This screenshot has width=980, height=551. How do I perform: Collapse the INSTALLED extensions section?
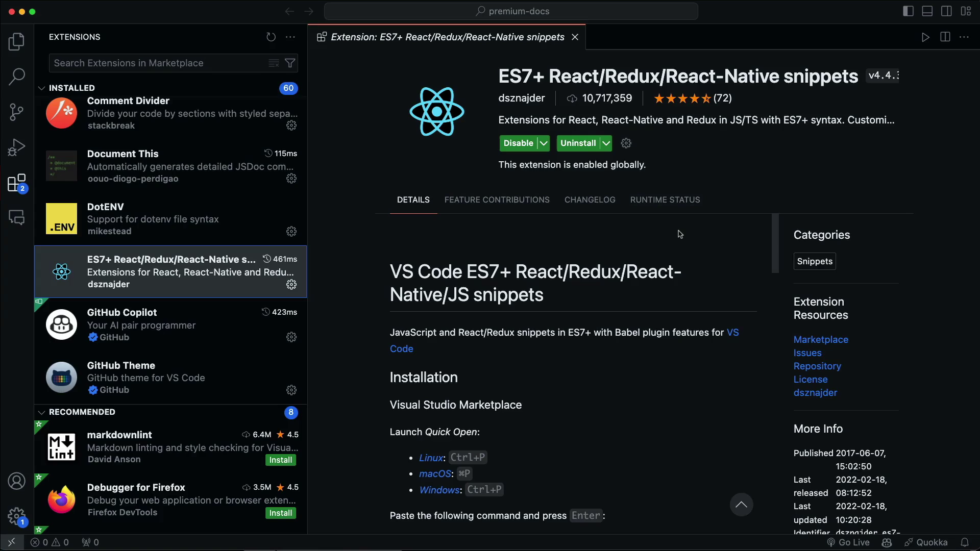(x=42, y=88)
